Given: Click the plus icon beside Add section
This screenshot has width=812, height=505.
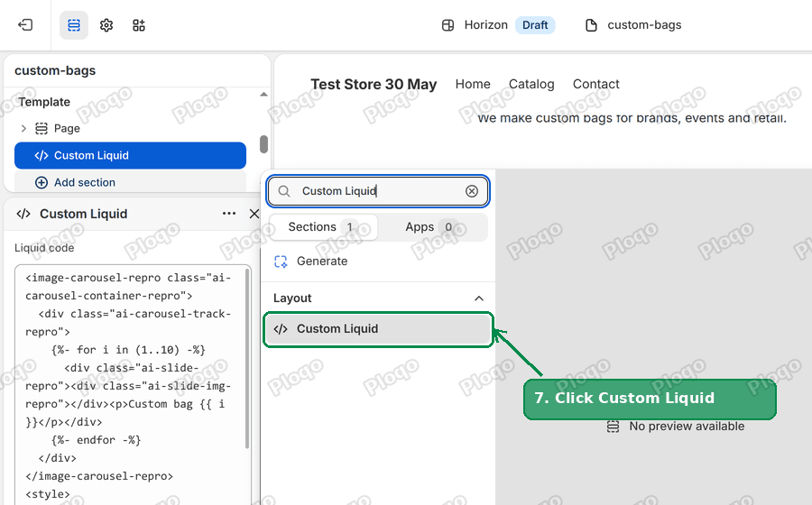Looking at the screenshot, I should (x=42, y=182).
